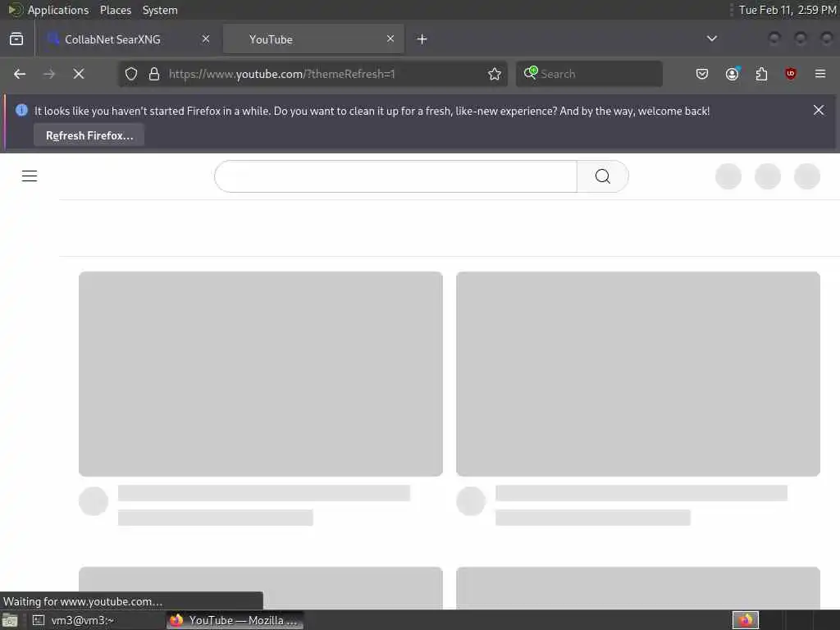Open the Extensions puzzle icon
840x630 pixels.
(x=761, y=74)
